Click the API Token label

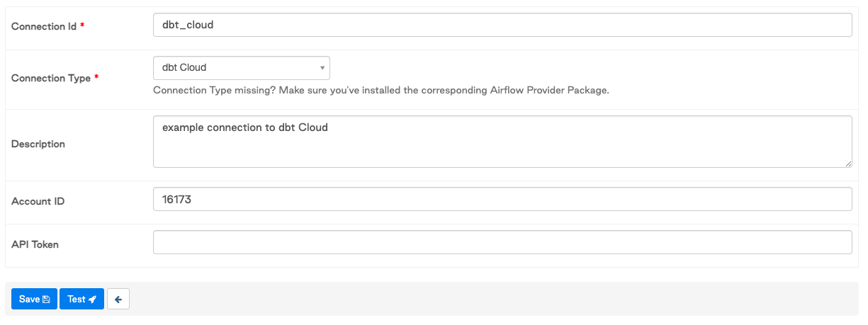pos(35,245)
